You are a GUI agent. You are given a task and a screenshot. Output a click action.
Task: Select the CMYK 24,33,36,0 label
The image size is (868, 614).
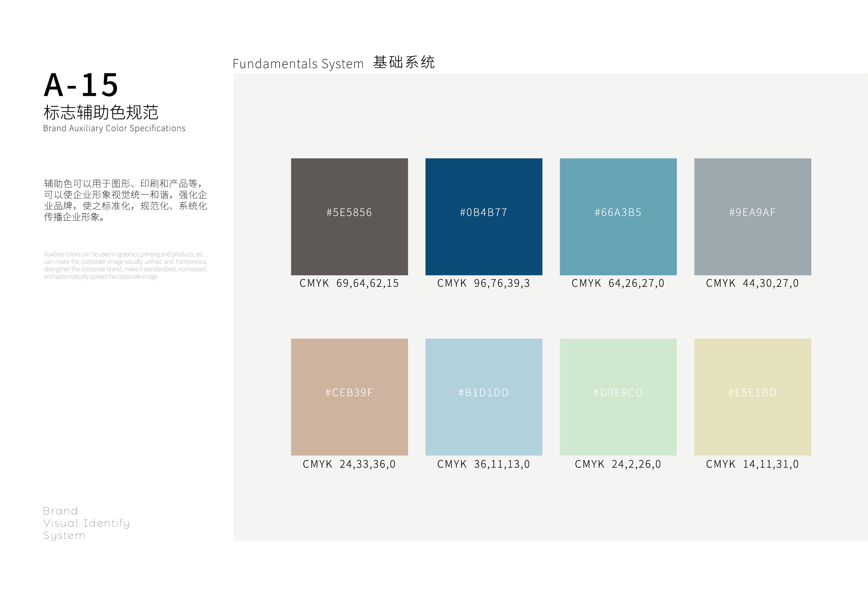(349, 464)
